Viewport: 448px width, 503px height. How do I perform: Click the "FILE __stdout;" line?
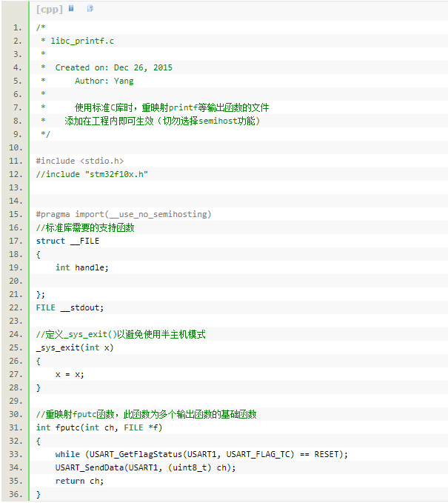point(70,307)
